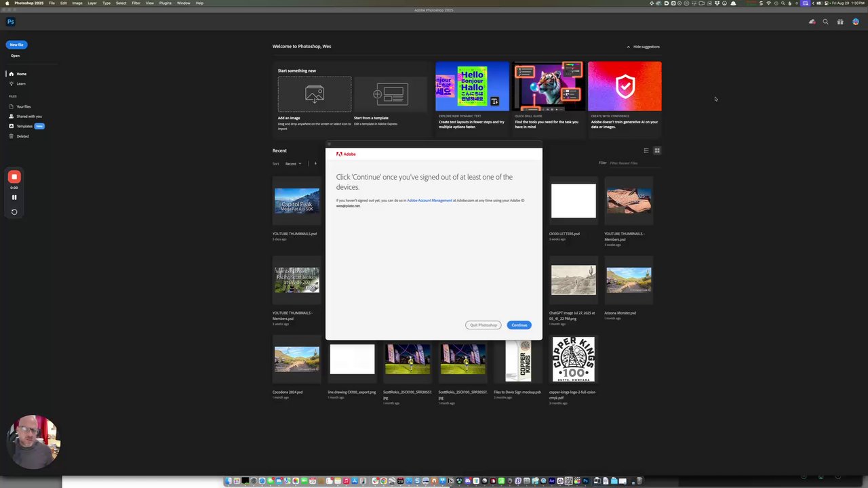Image resolution: width=868 pixels, height=488 pixels.
Task: Open the Layer menu
Action: [x=92, y=3]
